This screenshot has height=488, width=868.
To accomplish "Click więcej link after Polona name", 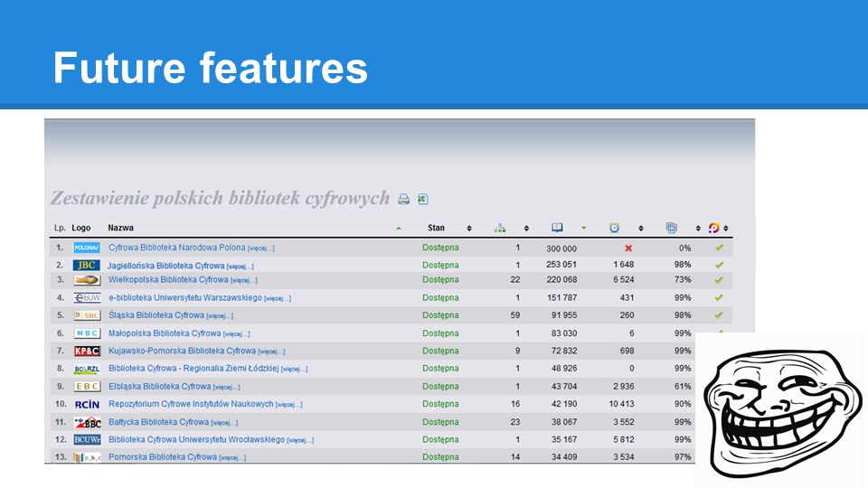I will click(260, 249).
